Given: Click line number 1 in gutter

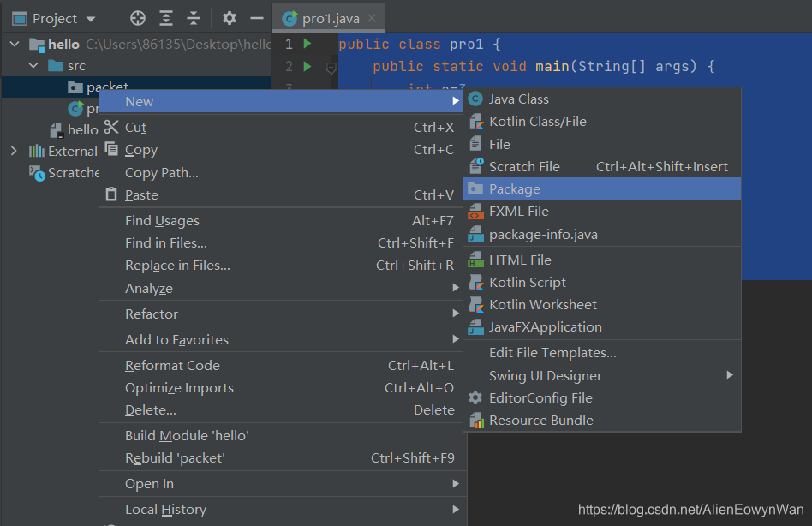Looking at the screenshot, I should [x=289, y=44].
